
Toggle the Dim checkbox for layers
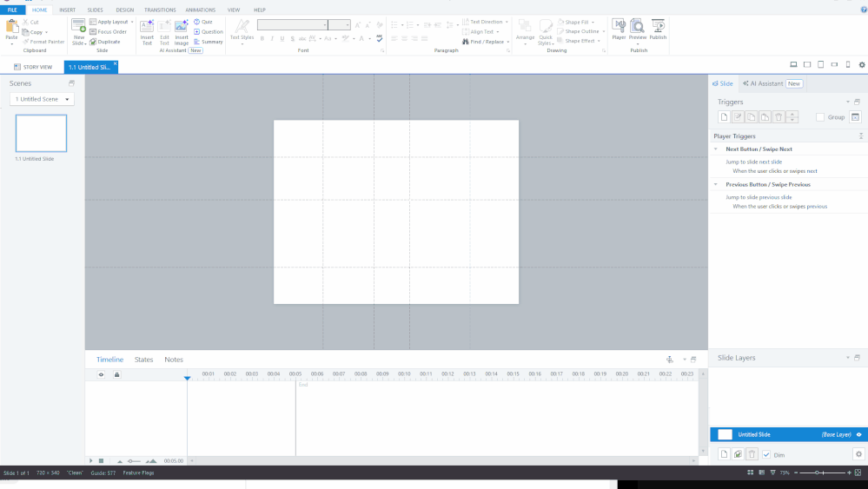click(x=766, y=455)
